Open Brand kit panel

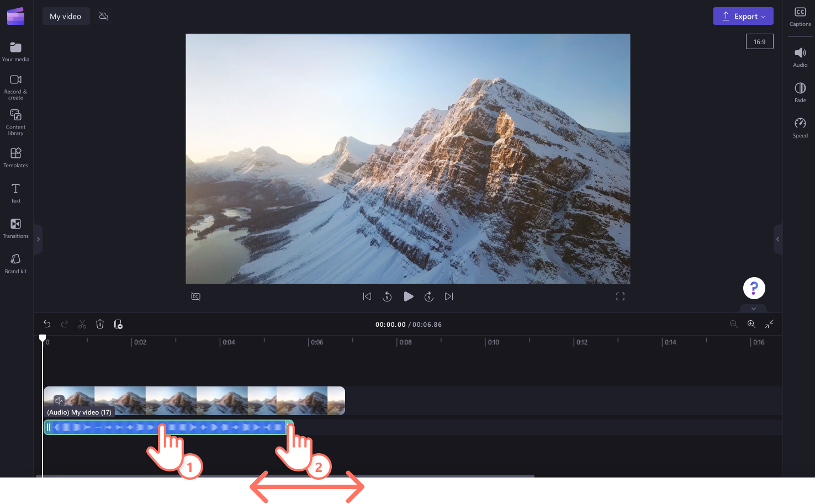pyautogui.click(x=15, y=263)
